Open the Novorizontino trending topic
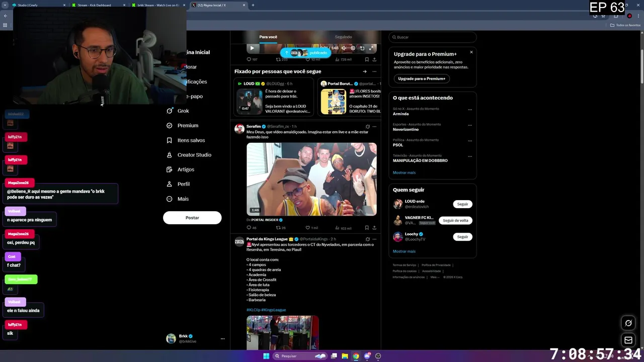This screenshot has width=644, height=362. pos(406,130)
